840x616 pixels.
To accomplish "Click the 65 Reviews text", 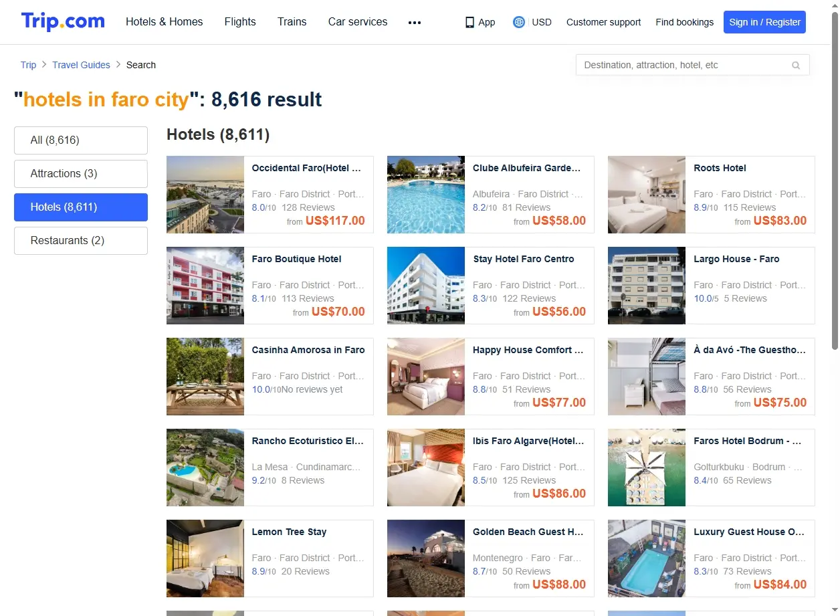I will tap(747, 480).
